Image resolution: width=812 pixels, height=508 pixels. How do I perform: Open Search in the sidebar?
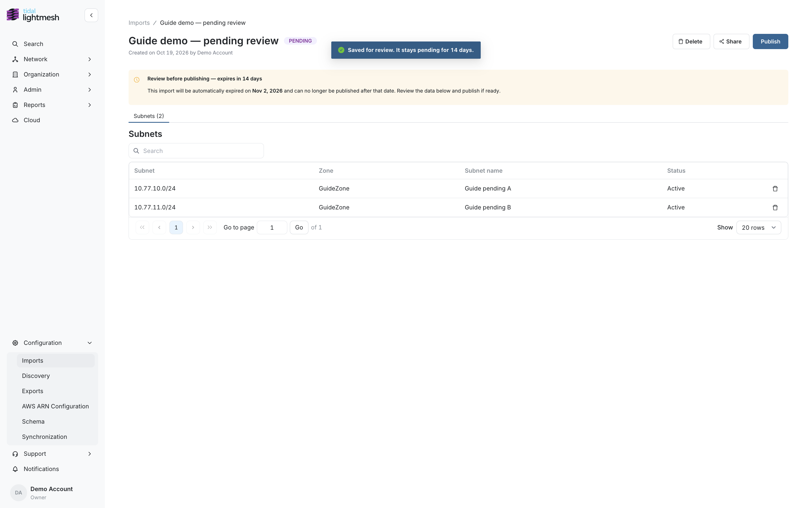tap(52, 44)
